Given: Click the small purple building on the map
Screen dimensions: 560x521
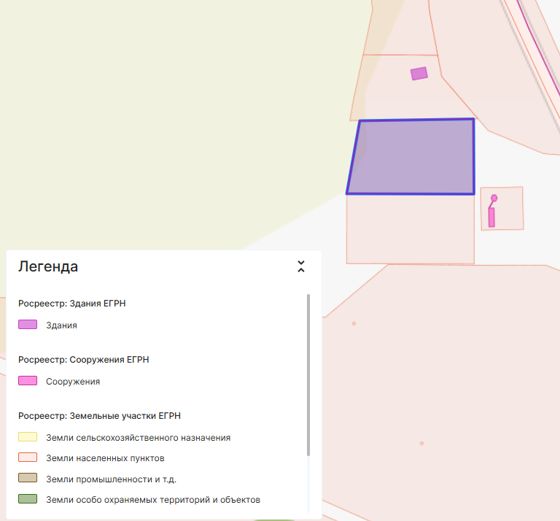Looking at the screenshot, I should tap(419, 74).
